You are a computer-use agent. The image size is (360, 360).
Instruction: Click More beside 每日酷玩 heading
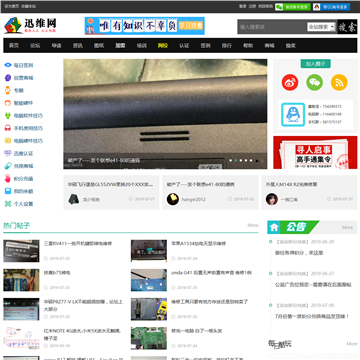coord(352,343)
